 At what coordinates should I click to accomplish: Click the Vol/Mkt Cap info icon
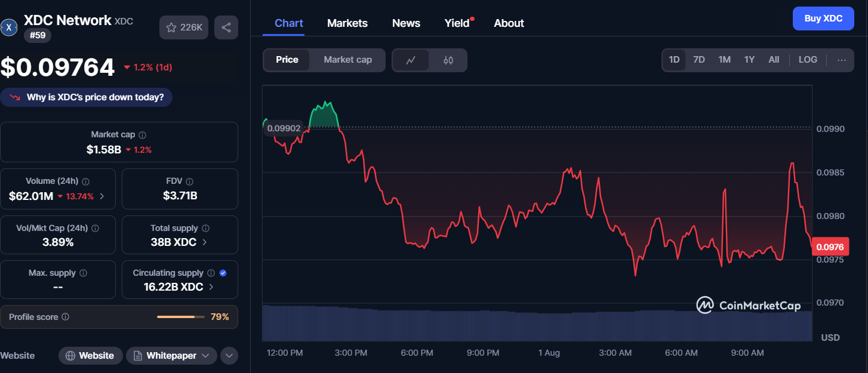click(96, 228)
